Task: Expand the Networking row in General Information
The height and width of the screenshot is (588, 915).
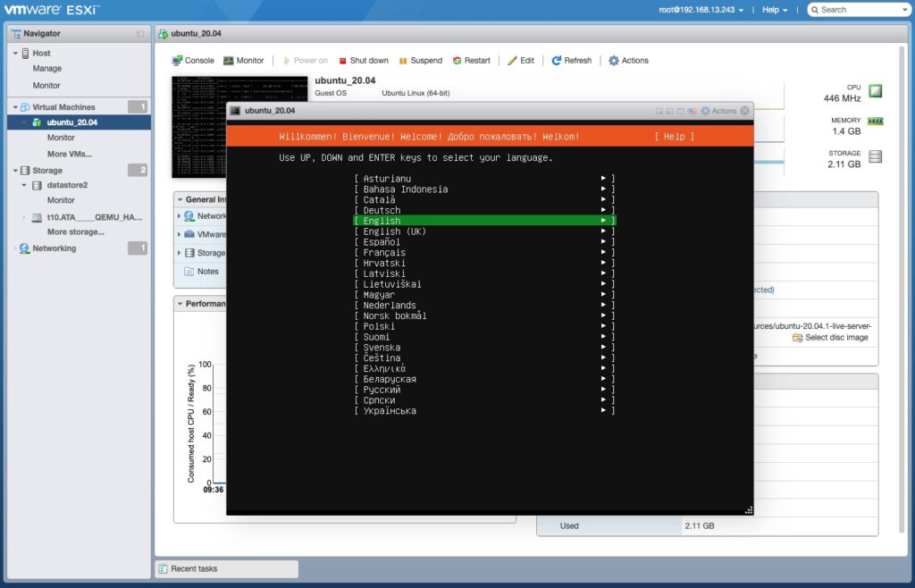Action: click(x=179, y=216)
